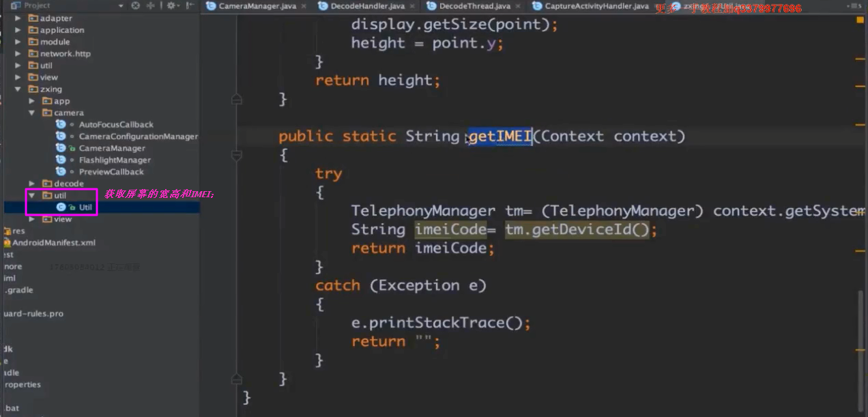Viewport: 868px width, 417px height.
Task: Click the tm.getDeviceId() call
Action: 578,229
